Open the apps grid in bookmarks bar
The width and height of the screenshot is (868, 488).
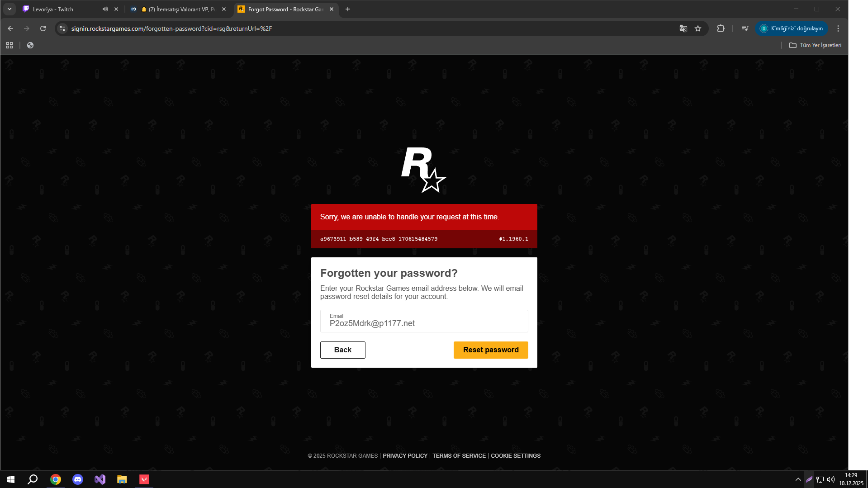9,45
